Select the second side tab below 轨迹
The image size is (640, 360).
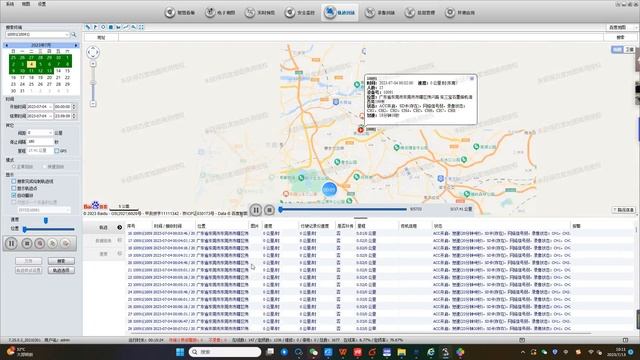coord(104,241)
